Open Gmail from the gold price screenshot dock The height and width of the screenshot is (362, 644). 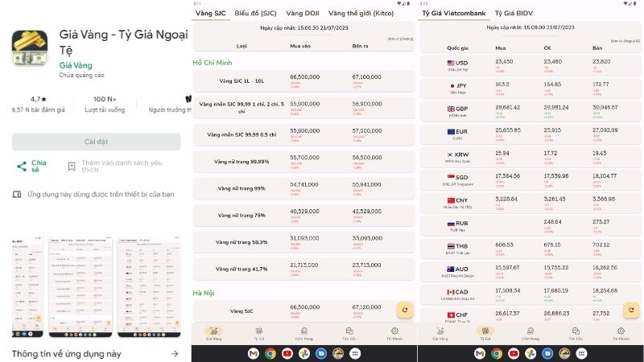point(254,353)
